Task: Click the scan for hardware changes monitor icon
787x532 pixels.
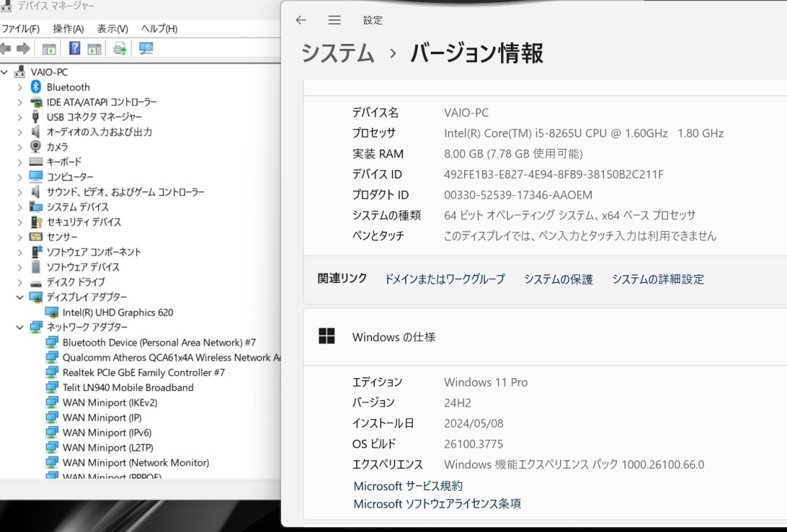Action: 146,48
